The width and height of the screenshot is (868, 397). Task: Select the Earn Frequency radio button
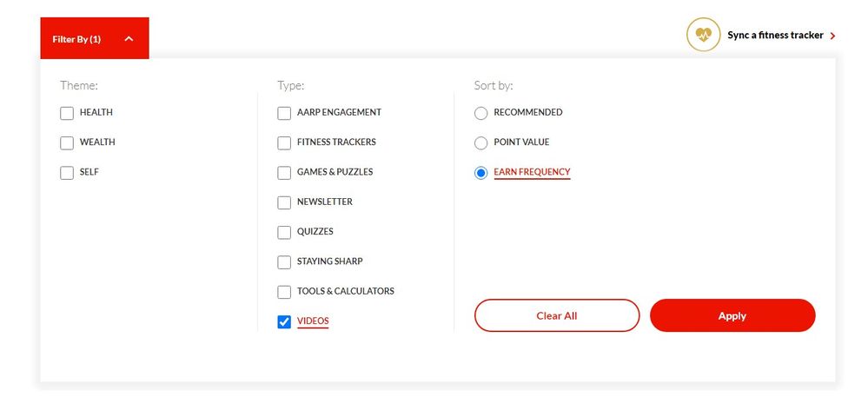(x=481, y=173)
